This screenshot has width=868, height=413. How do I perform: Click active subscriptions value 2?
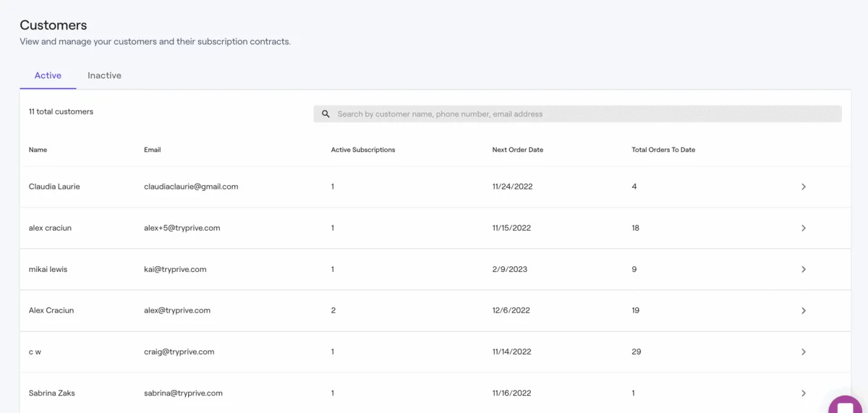(333, 310)
